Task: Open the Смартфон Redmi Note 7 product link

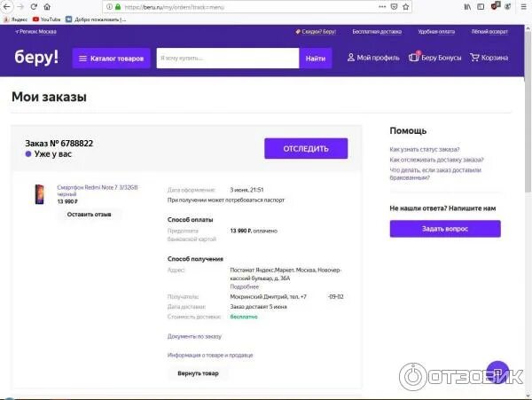Action: (97, 191)
